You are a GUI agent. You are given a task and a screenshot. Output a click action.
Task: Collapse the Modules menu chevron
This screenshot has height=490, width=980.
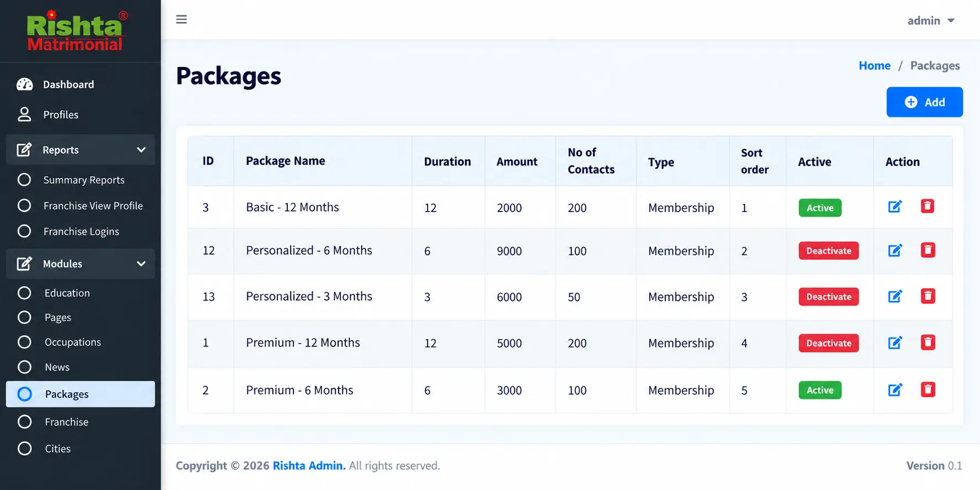tap(141, 264)
